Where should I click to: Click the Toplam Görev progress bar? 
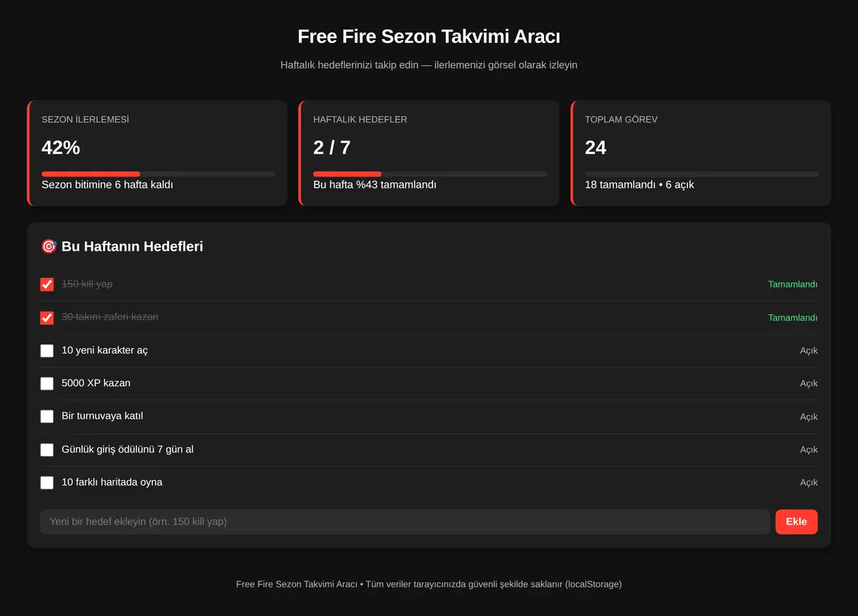click(702, 174)
